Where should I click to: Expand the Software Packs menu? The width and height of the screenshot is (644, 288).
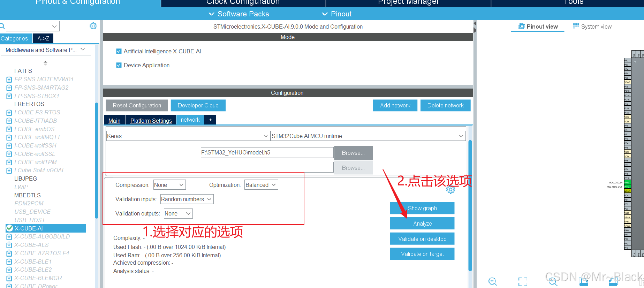pyautogui.click(x=238, y=14)
